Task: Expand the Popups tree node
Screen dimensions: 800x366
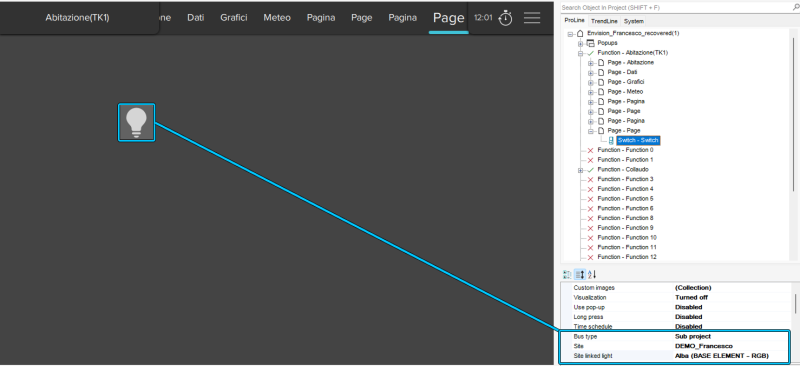Action: click(581, 43)
